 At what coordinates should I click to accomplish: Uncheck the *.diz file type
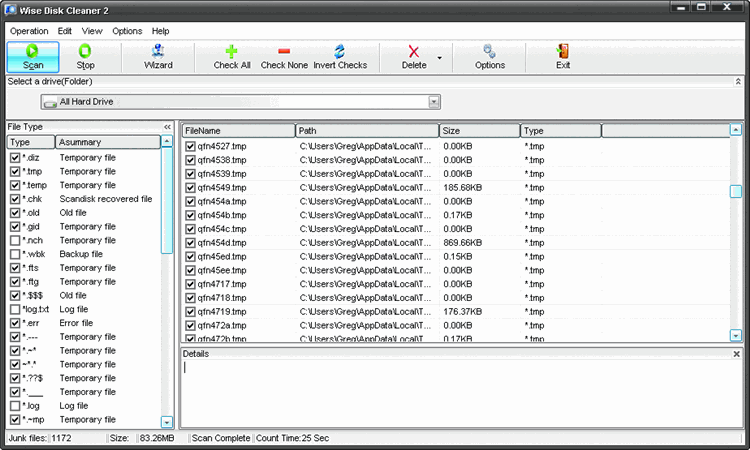coord(15,157)
